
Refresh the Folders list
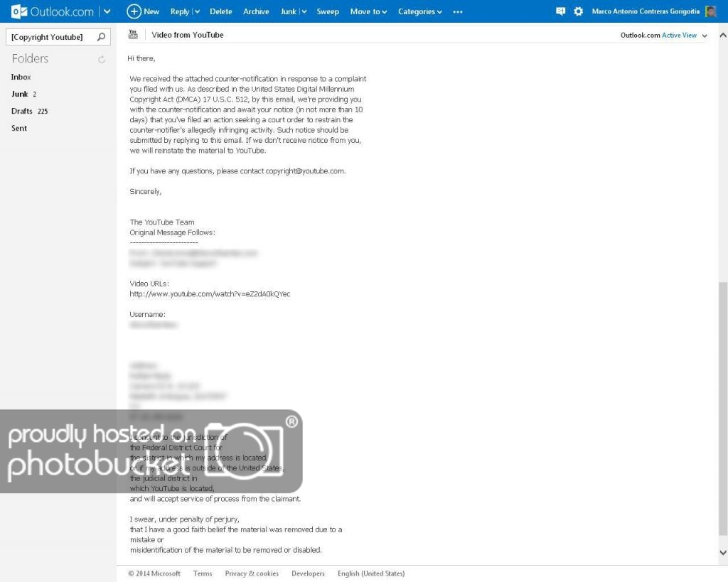point(102,60)
